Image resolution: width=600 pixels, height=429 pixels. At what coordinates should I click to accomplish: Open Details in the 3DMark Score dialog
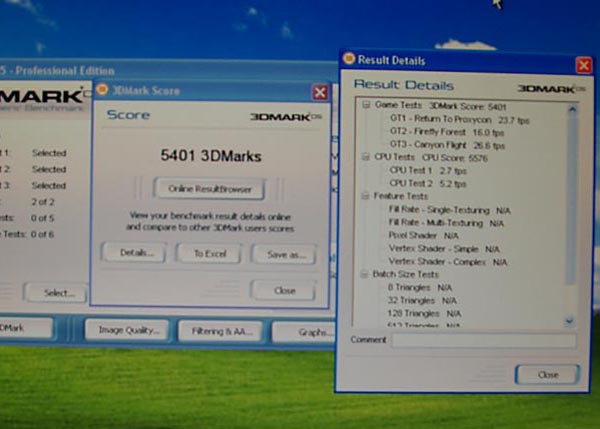(134, 253)
